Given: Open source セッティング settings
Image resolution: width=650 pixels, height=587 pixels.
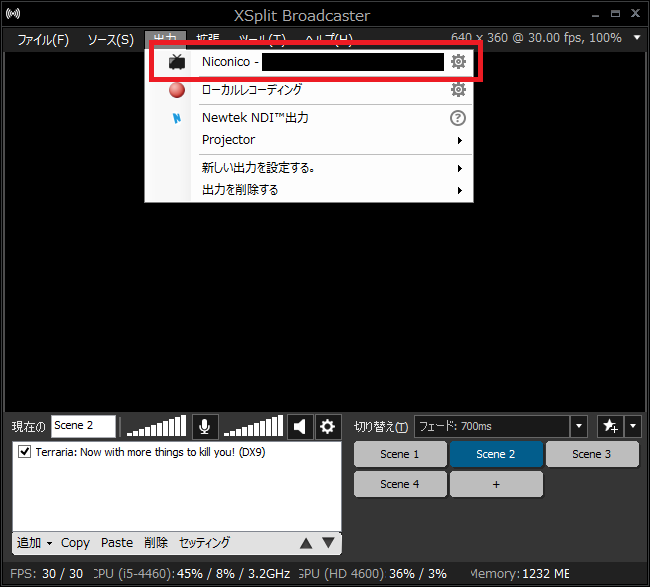Looking at the screenshot, I should [204, 543].
